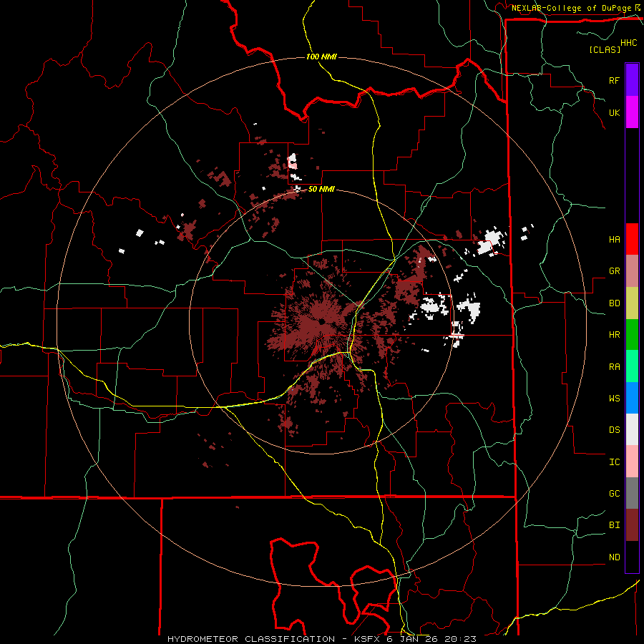644x644 pixels.
Task: Select the BD yellow legend block
Action: [x=632, y=303]
